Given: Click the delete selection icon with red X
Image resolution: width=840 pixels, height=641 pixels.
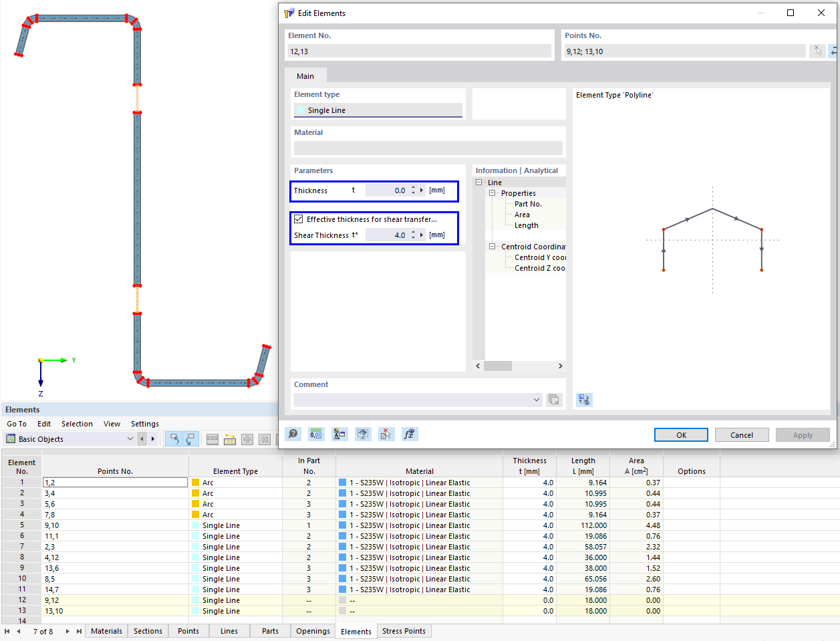Looking at the screenshot, I should [x=386, y=434].
